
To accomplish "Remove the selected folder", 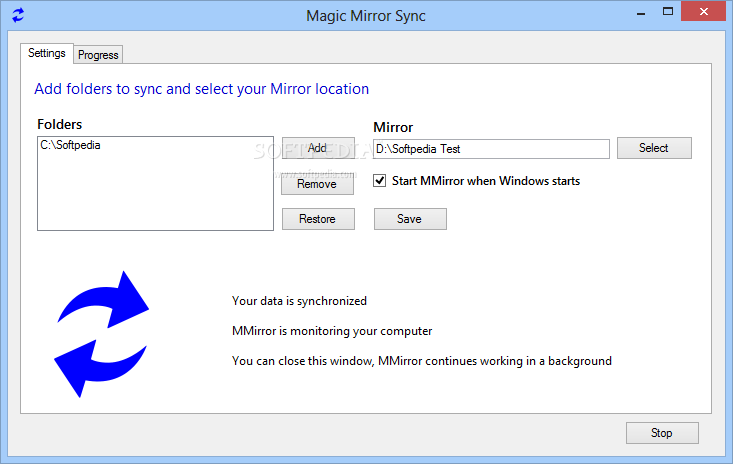I will [x=317, y=184].
